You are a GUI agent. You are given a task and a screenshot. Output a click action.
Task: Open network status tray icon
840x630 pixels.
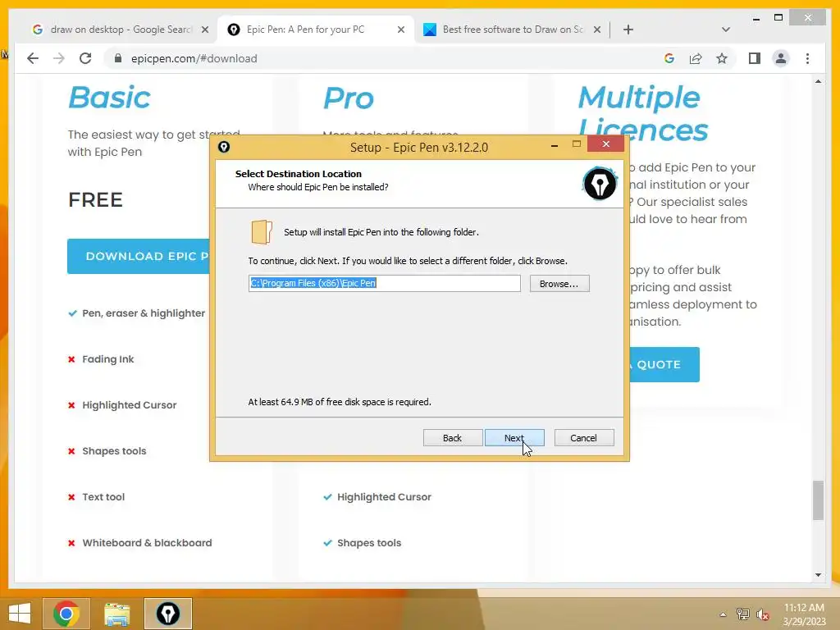point(743,614)
